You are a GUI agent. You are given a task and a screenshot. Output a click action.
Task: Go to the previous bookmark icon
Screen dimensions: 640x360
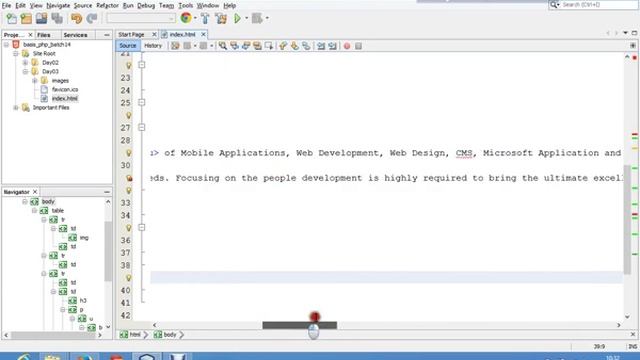tap(283, 46)
